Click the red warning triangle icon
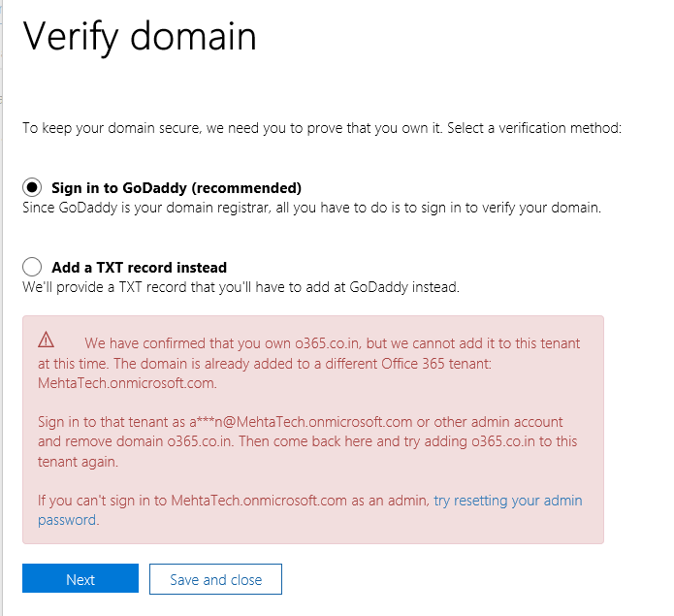 (47, 340)
